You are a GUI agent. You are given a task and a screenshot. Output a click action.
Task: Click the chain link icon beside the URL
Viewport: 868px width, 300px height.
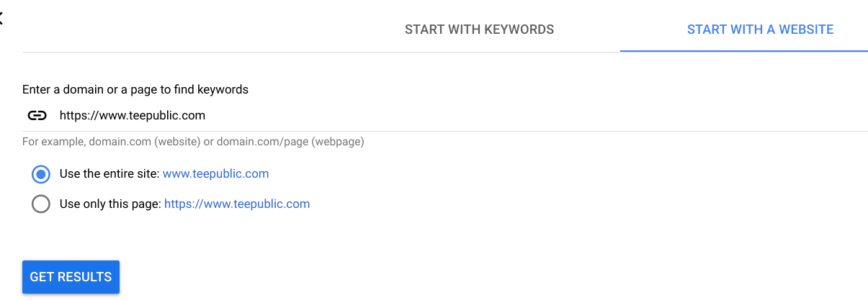(x=37, y=115)
